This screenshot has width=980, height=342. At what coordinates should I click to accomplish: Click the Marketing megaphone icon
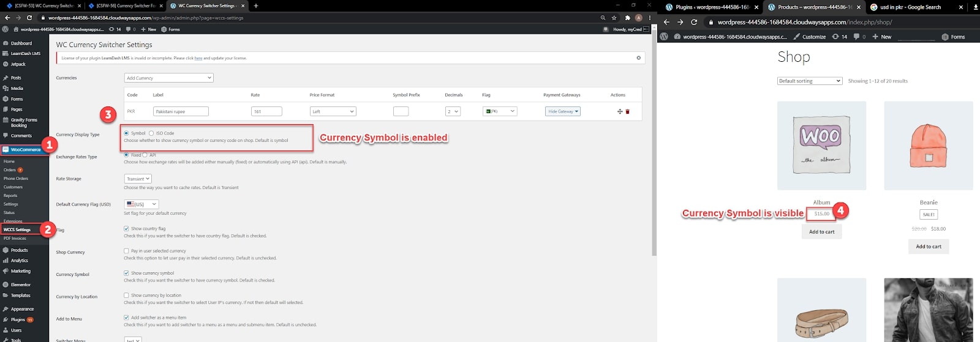click(x=6, y=270)
